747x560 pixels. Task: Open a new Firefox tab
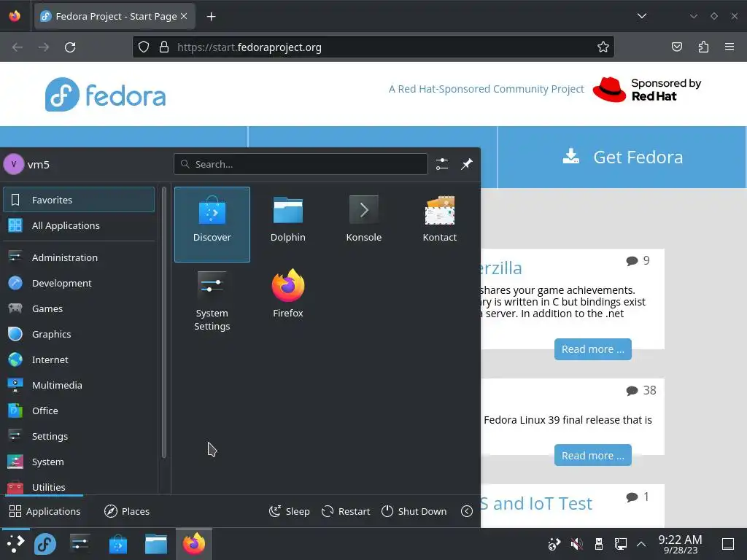(211, 17)
